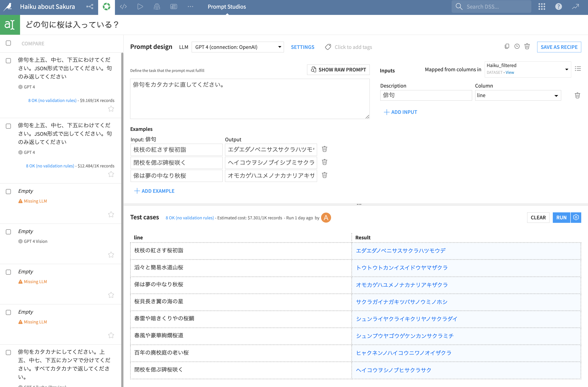Open the code recipes menu icon
Screen dimensions: 588x387
click(x=123, y=7)
